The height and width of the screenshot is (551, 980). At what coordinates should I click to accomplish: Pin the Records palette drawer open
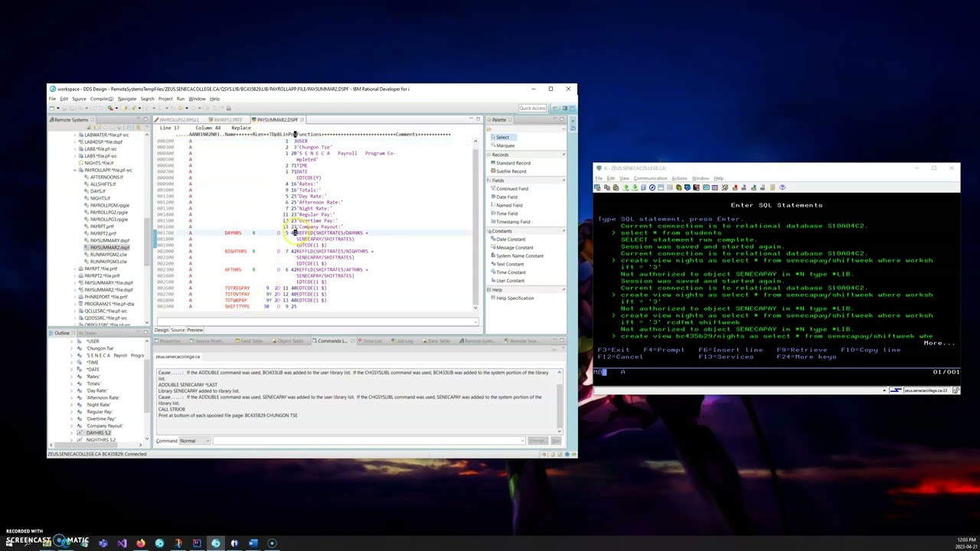tap(564, 155)
